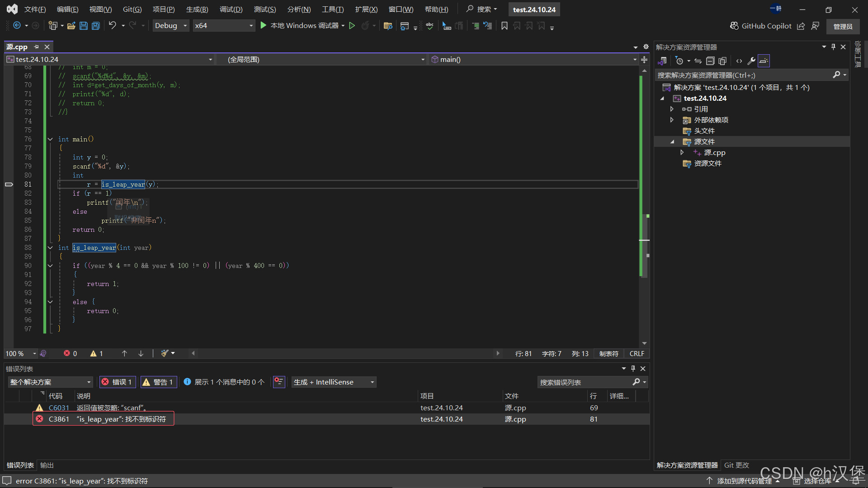Open the 调试(D) menu

coord(231,9)
